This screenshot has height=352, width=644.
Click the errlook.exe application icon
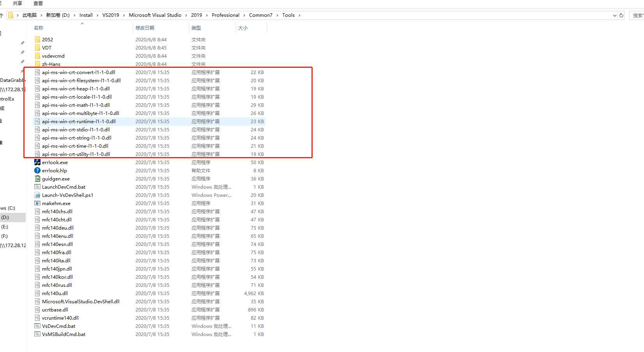tap(37, 162)
